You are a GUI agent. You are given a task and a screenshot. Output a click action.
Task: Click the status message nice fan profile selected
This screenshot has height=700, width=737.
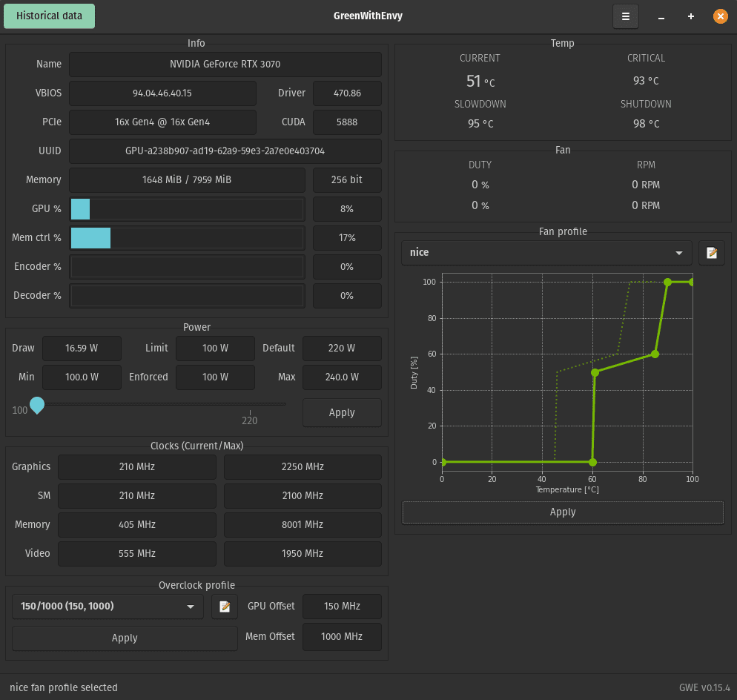click(x=64, y=688)
